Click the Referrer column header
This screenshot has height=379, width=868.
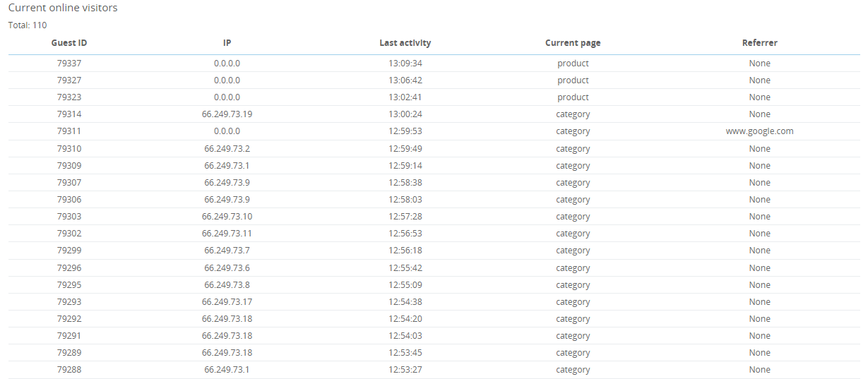(x=759, y=43)
